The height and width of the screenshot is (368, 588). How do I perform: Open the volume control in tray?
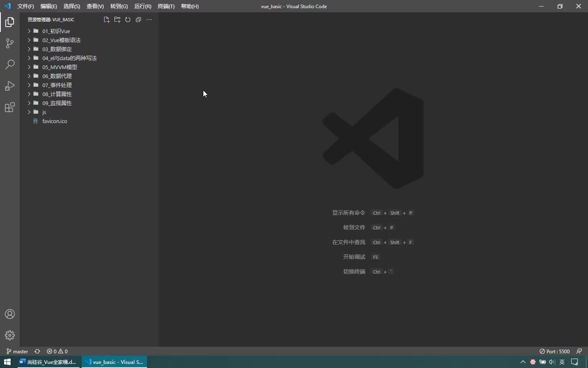coord(552,362)
